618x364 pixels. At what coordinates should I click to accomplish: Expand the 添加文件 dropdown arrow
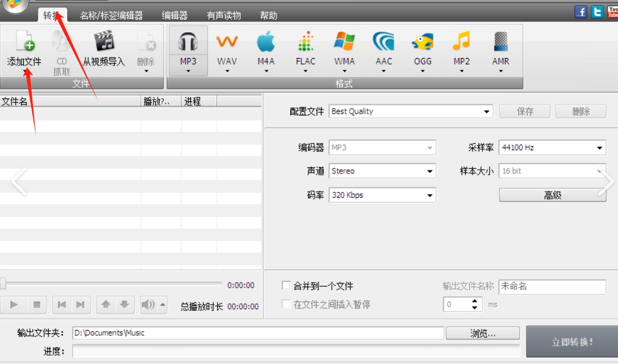(x=25, y=71)
